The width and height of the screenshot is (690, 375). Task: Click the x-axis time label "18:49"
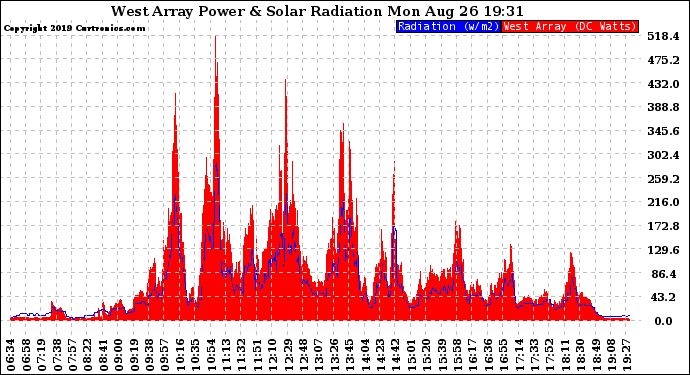(597, 355)
